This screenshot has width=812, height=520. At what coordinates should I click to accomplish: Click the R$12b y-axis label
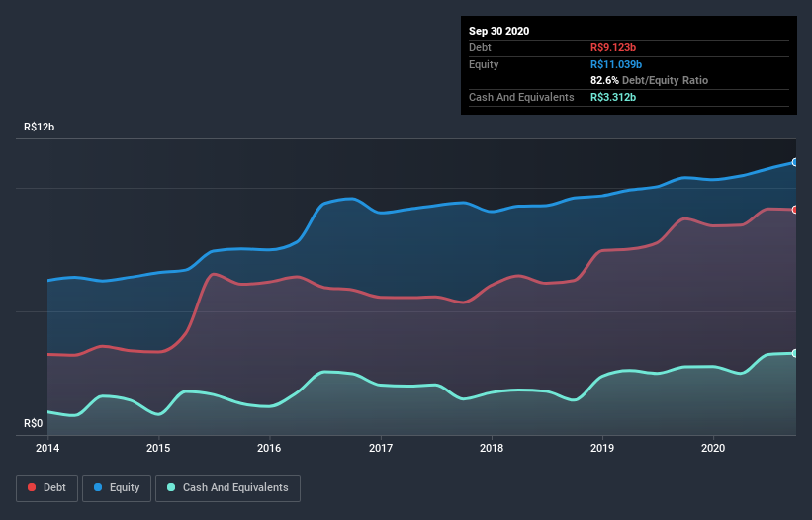(x=39, y=127)
